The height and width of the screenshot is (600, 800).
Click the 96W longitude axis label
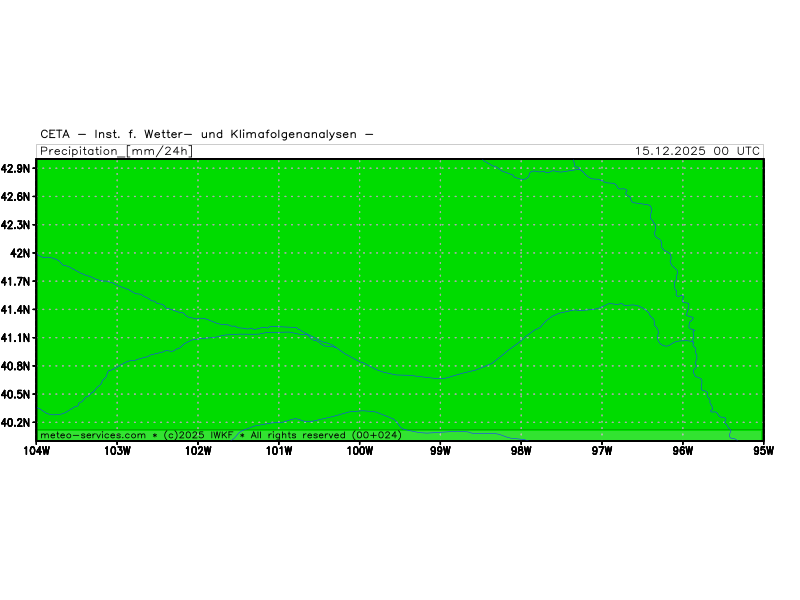pos(683,450)
